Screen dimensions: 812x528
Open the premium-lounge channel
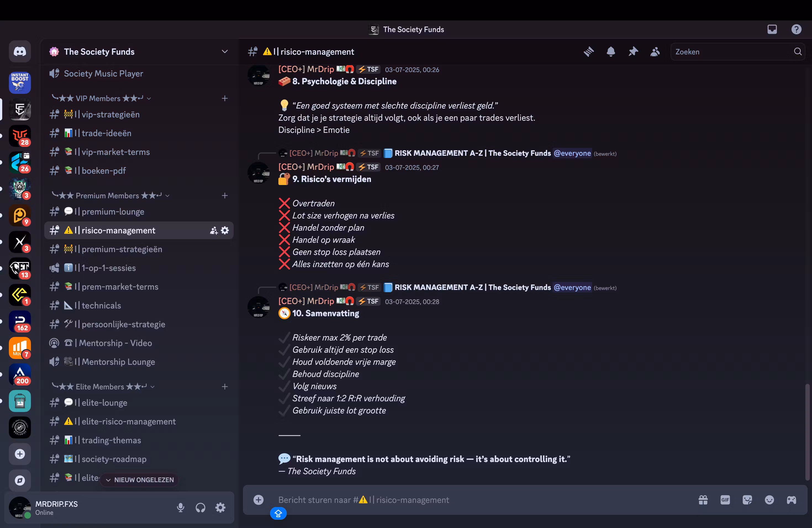pyautogui.click(x=139, y=212)
